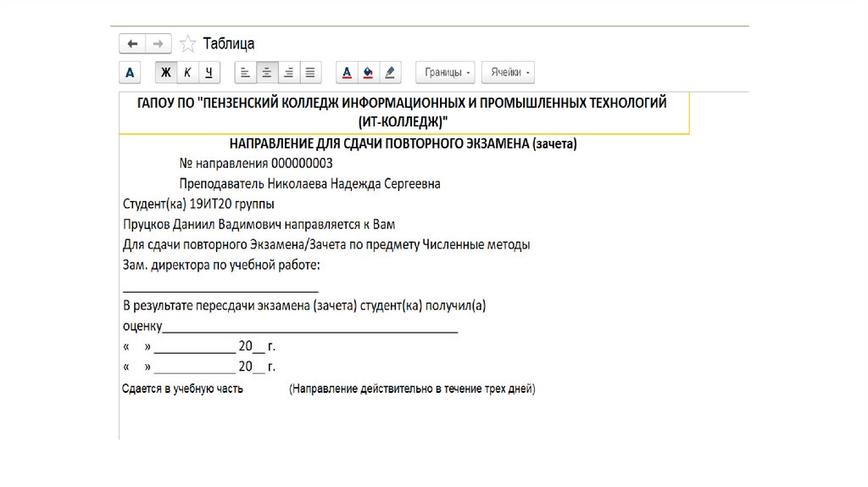
Task: Toggle italic К formatting
Action: point(187,73)
